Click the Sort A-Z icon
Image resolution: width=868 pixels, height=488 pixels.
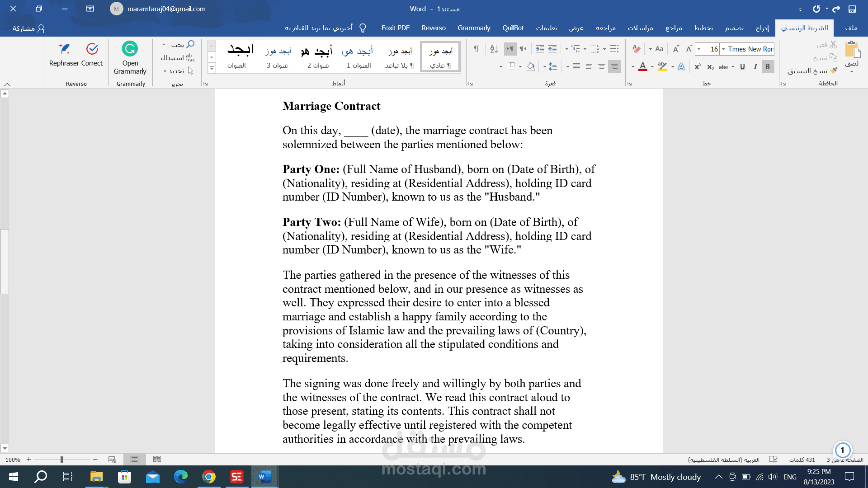coord(494,49)
